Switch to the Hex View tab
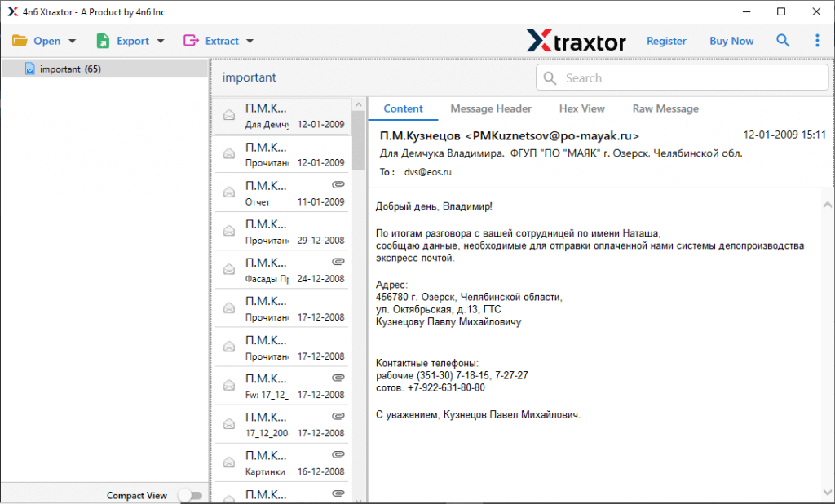 (582, 108)
